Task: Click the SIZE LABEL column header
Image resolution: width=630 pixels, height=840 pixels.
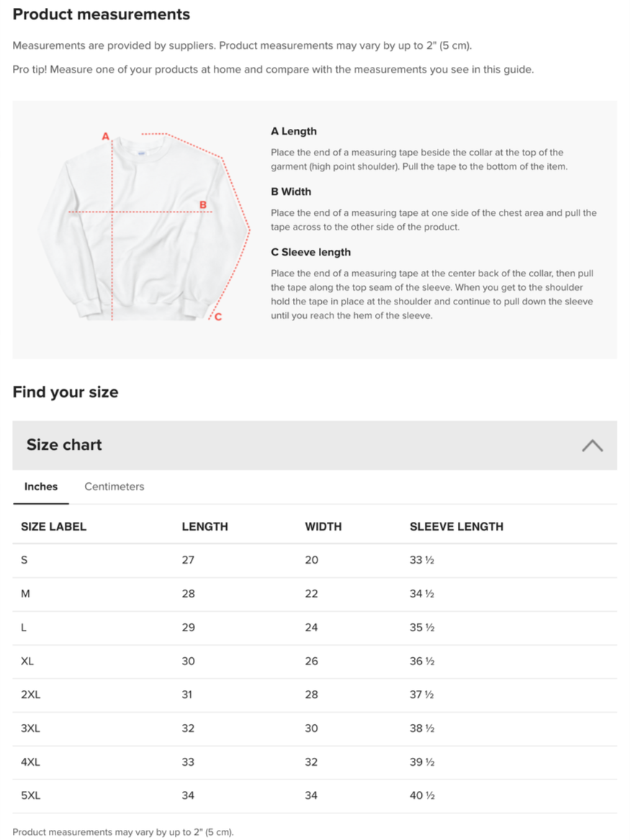Action: (53, 527)
